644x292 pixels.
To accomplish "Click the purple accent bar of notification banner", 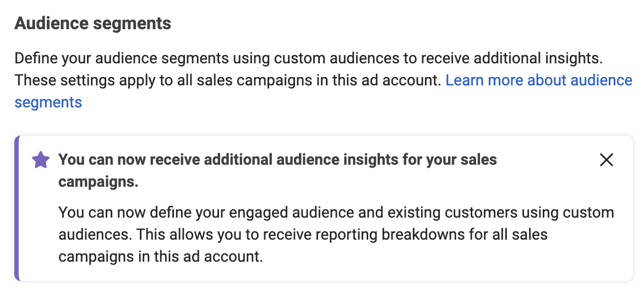I will 17,208.
